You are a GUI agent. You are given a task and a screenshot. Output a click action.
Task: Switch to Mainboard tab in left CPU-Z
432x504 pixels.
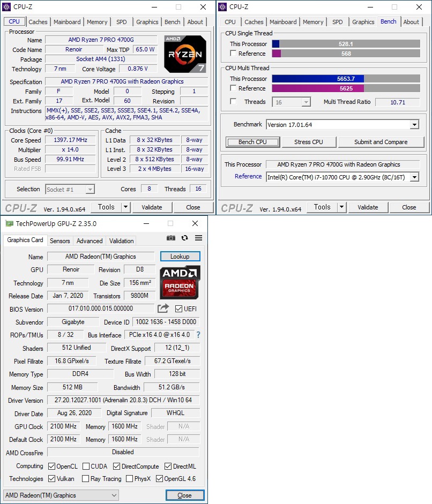coord(67,22)
